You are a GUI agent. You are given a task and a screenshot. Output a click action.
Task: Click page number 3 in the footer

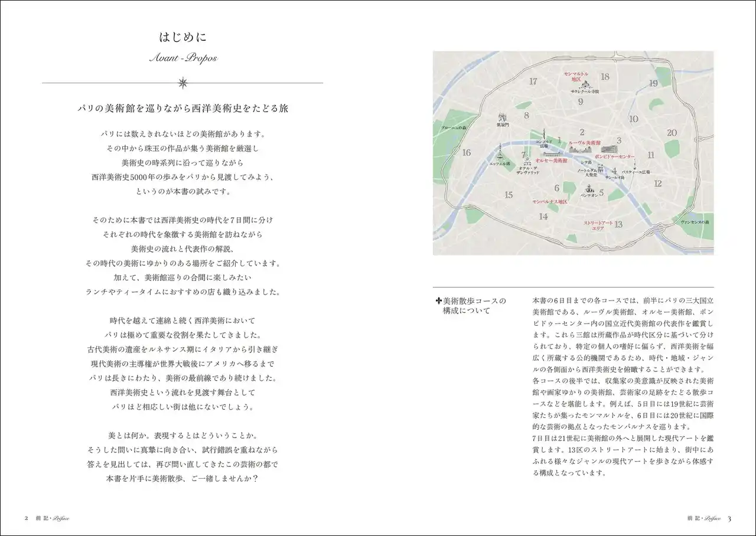coord(729,518)
